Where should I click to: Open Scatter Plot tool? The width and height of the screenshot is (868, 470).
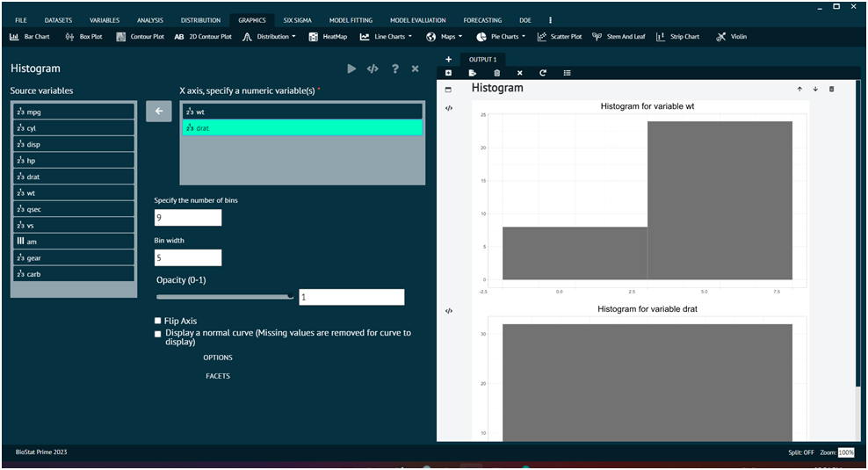point(560,37)
